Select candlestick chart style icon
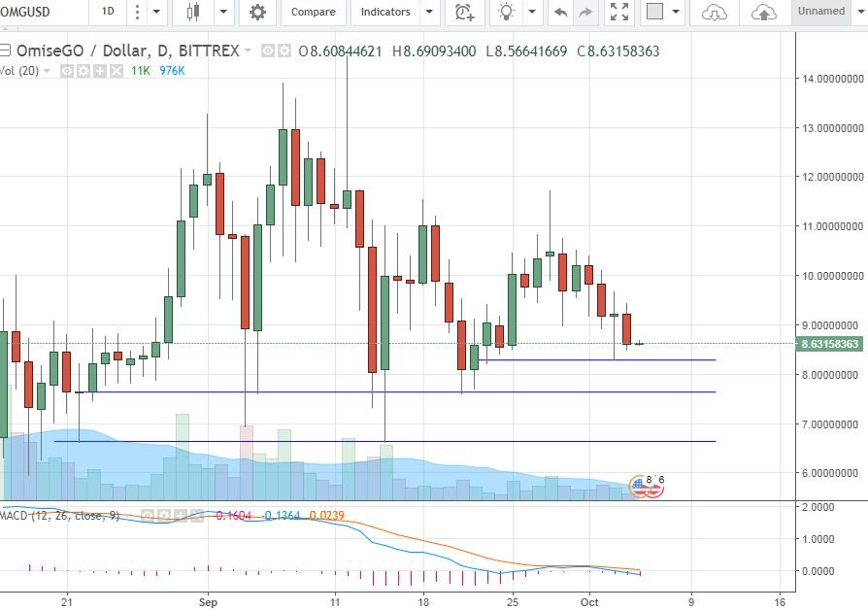 tap(193, 12)
